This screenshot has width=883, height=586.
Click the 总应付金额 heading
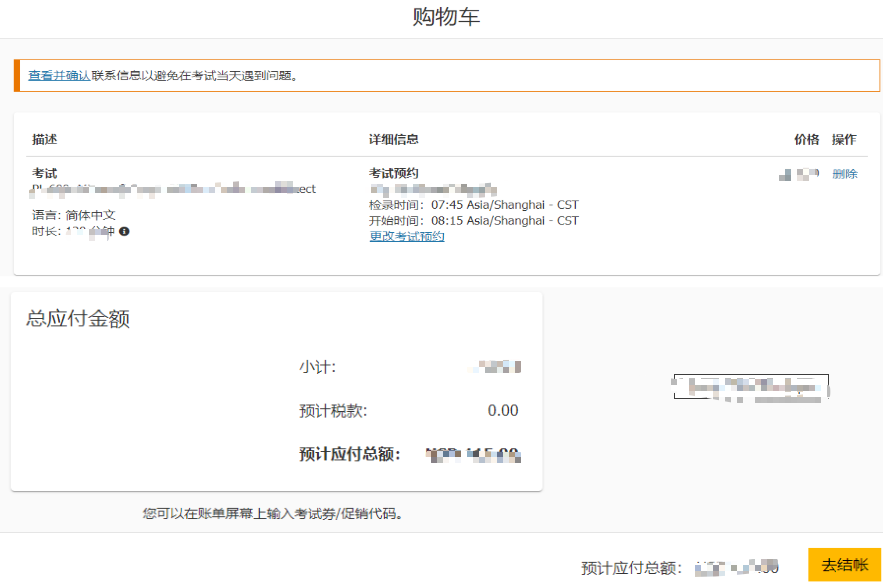tap(78, 320)
